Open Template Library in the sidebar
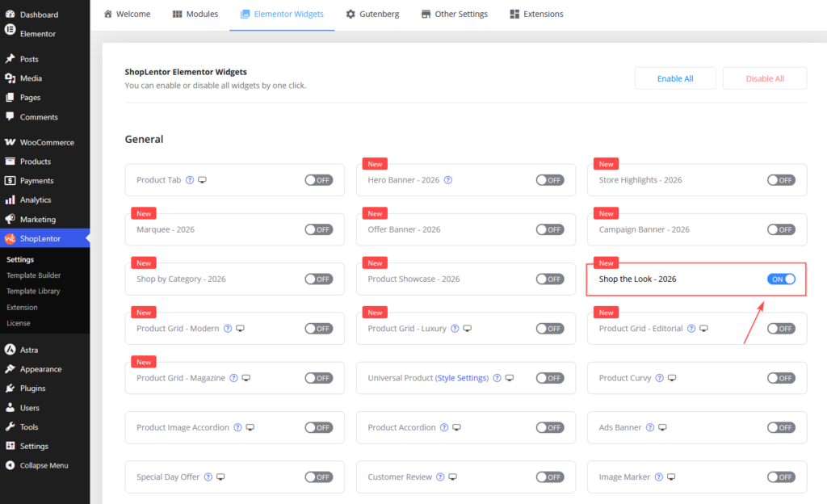Image resolution: width=827 pixels, height=504 pixels. tap(33, 291)
